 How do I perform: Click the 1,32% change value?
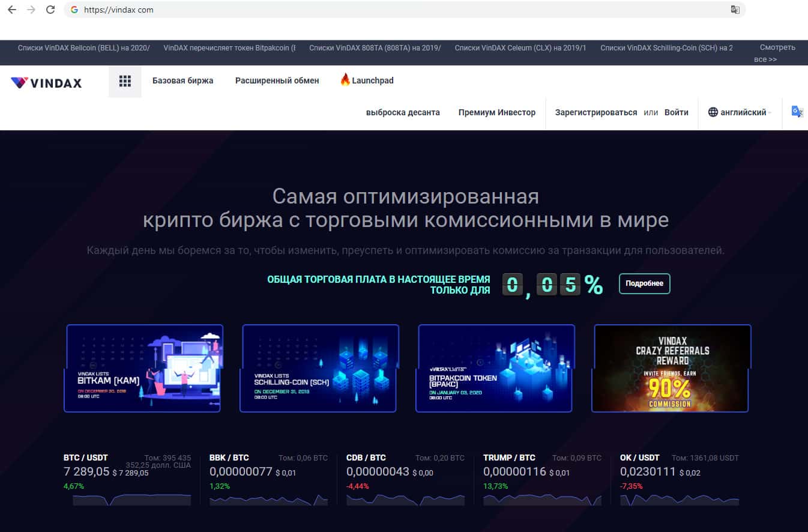(220, 486)
